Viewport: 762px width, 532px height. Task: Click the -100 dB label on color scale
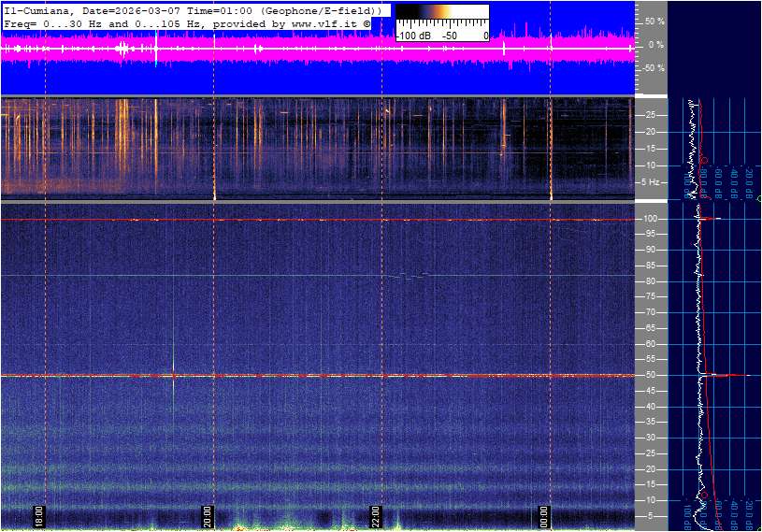(413, 36)
